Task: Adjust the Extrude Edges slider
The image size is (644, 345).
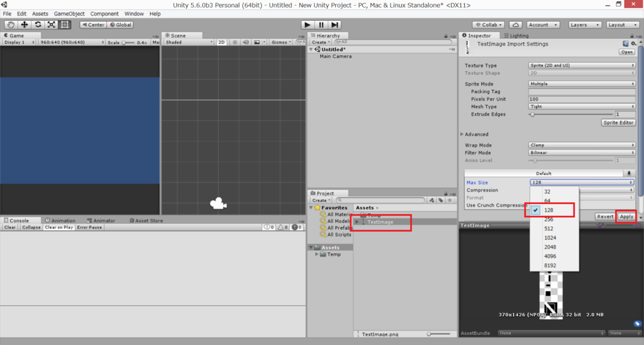Action: coord(571,115)
